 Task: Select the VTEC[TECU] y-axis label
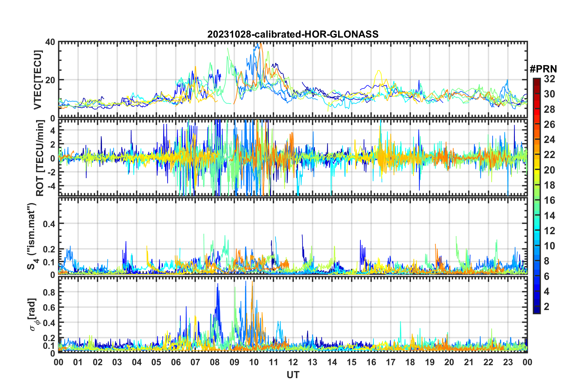(x=38, y=80)
